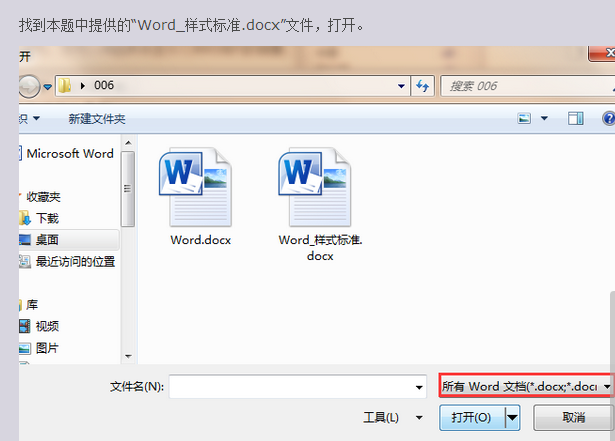Open help with the question mark icon

[609, 118]
